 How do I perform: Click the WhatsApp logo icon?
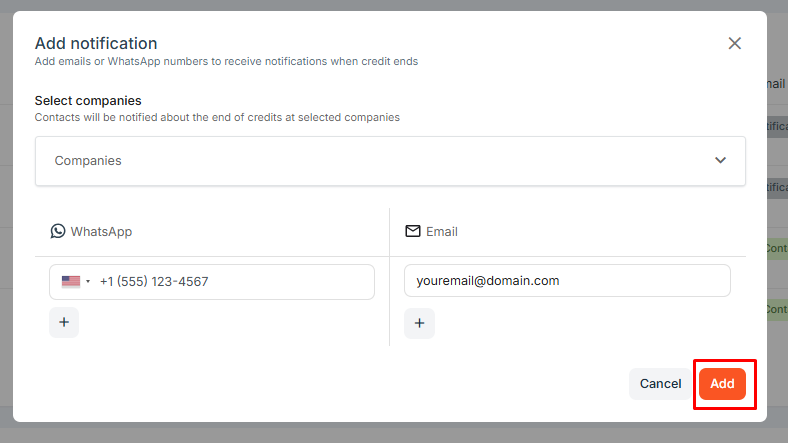coord(58,231)
